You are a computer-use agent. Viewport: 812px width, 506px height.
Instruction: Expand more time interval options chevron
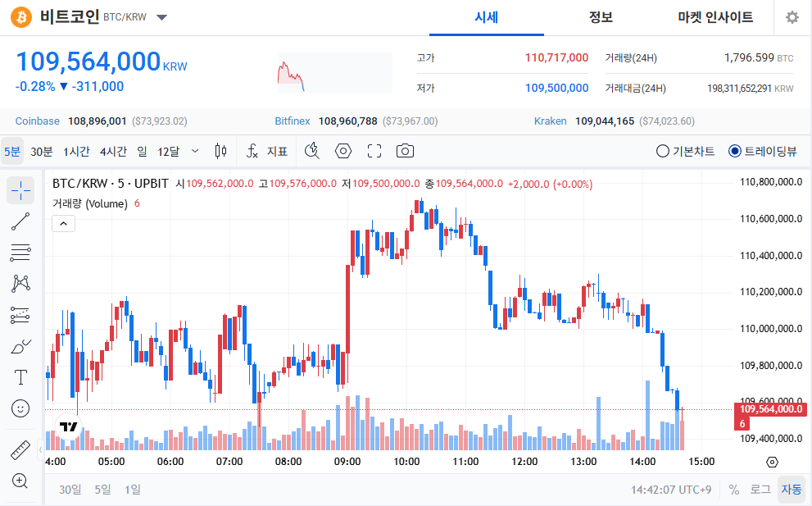[195, 151]
